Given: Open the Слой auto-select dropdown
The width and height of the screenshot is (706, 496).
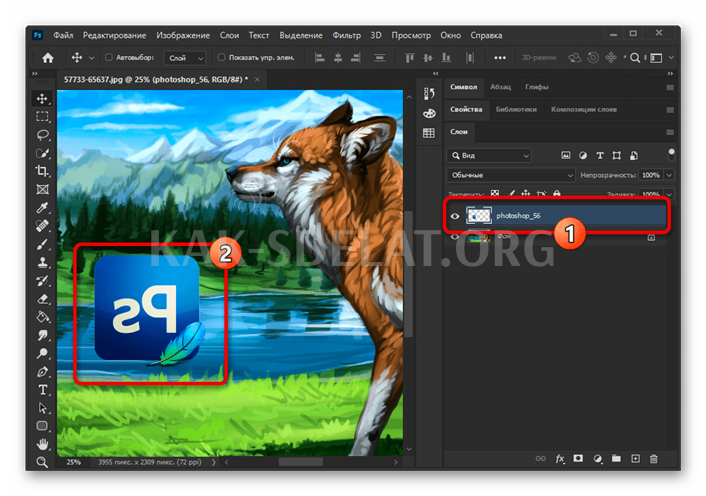Looking at the screenshot, I should pos(185,58).
